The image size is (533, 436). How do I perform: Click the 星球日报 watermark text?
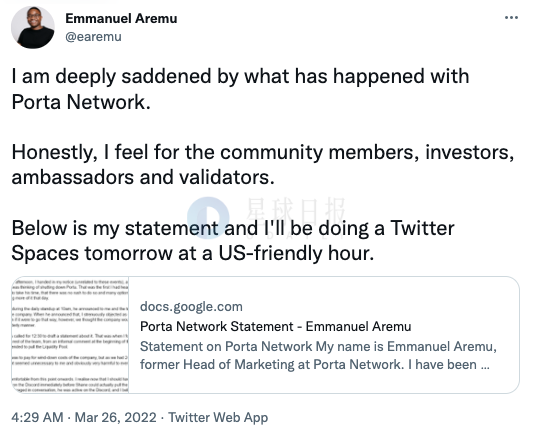tap(295, 212)
